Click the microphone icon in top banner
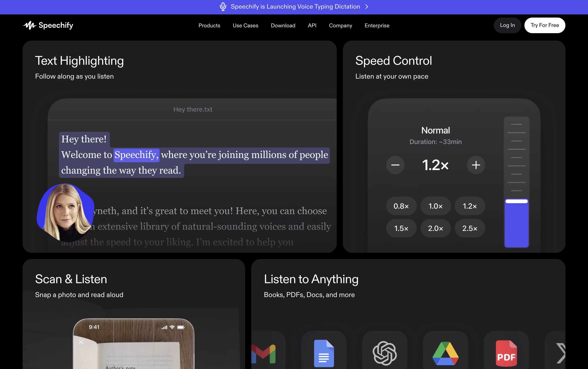Image resolution: width=588 pixels, height=369 pixels. (x=223, y=7)
